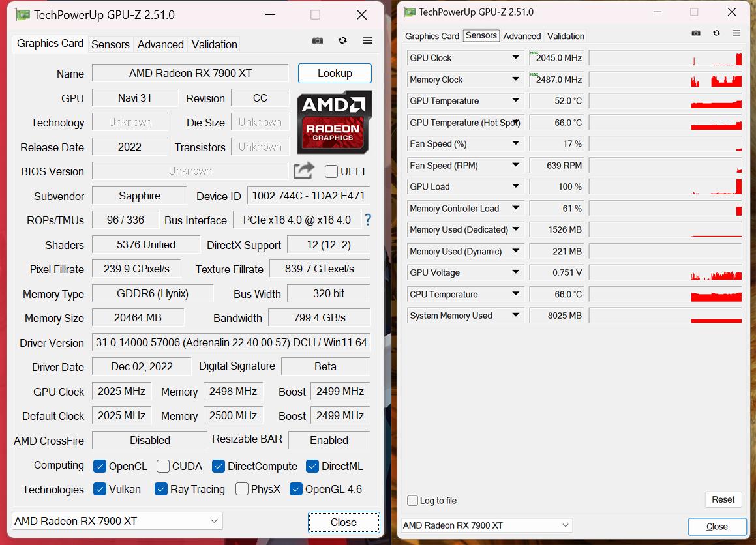Switch to the Validation tab in the left window

click(215, 44)
